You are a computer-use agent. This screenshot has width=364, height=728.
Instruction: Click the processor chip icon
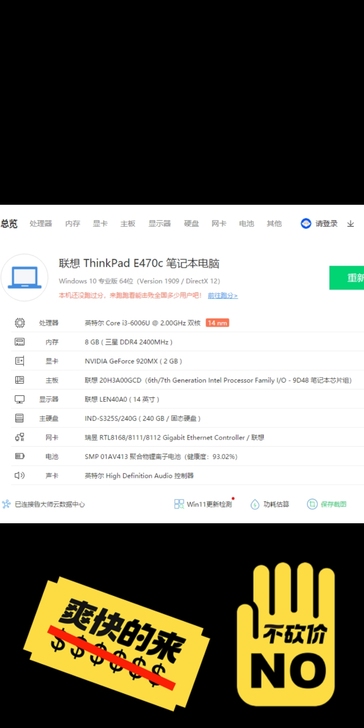coord(20,323)
